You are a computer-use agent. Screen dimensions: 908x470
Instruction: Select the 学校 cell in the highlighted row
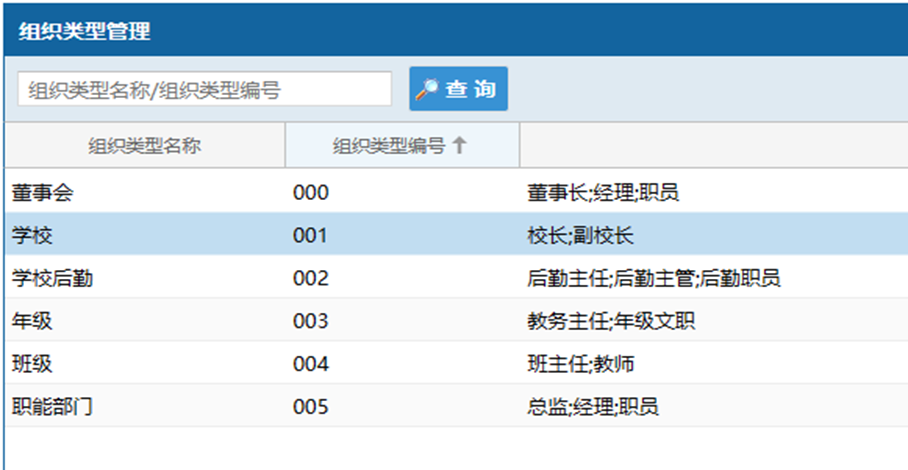[x=32, y=236]
